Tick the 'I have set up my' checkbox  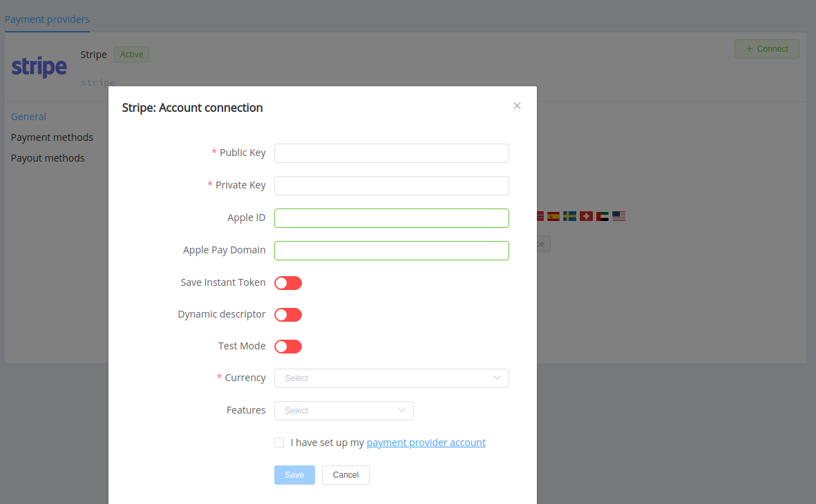(279, 443)
